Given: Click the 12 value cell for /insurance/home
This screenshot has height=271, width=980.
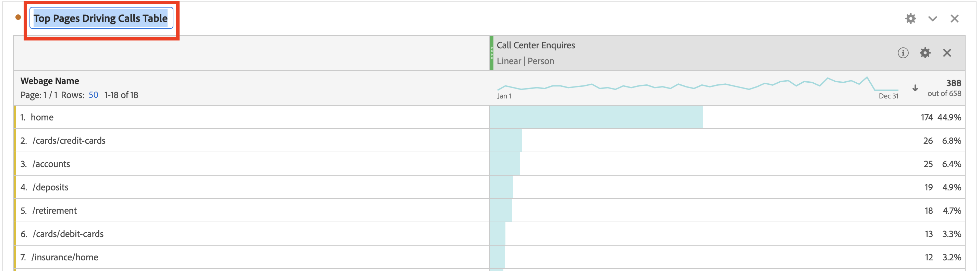Looking at the screenshot, I should point(929,257).
